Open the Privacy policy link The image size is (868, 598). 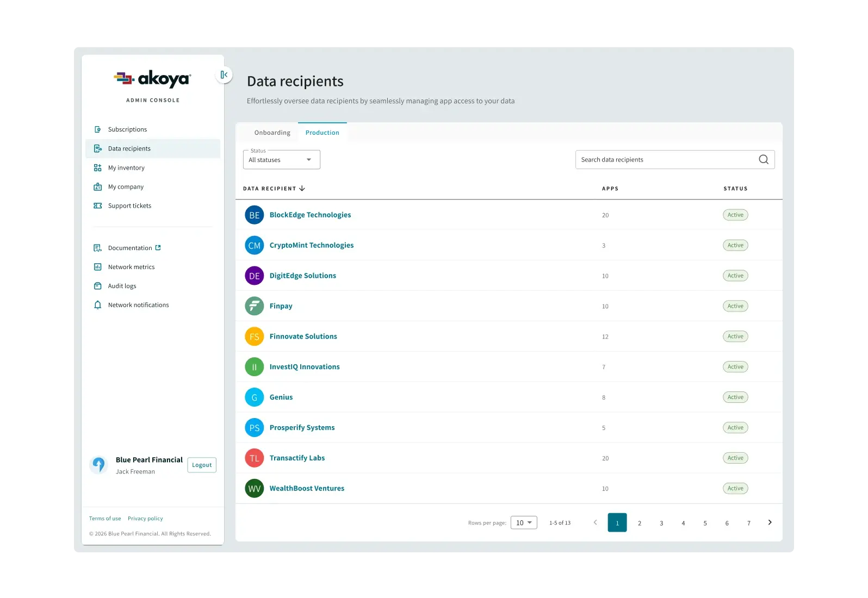click(x=145, y=519)
